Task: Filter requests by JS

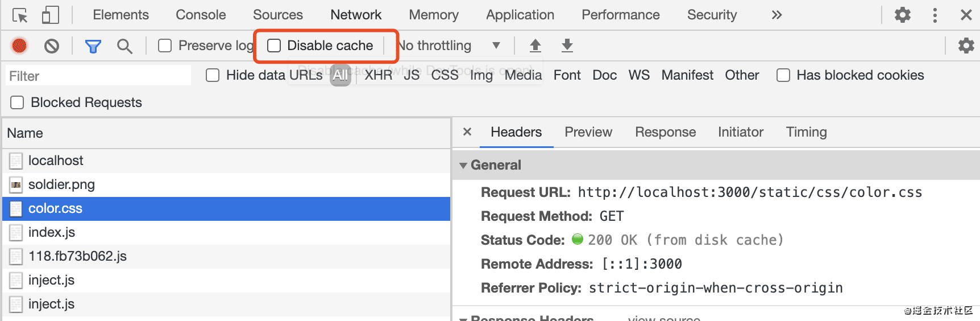Action: tap(412, 75)
